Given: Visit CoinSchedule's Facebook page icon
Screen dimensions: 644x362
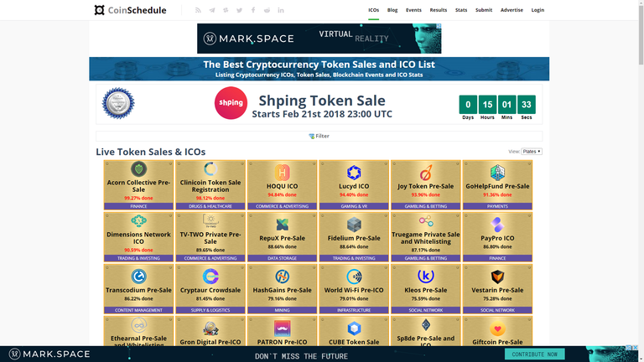Looking at the screenshot, I should point(253,10).
